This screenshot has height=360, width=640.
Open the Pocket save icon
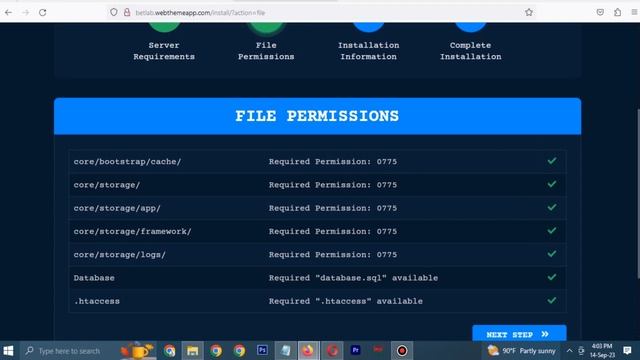[x=600, y=12]
